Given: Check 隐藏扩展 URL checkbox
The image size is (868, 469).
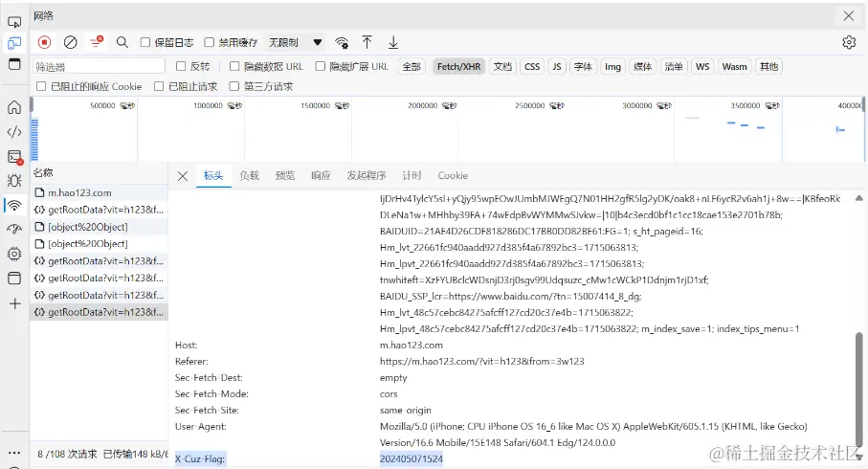Looking at the screenshot, I should click(320, 66).
